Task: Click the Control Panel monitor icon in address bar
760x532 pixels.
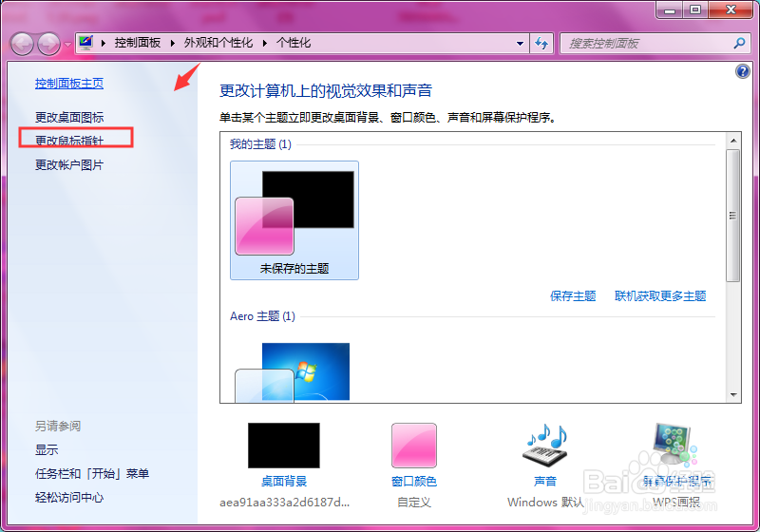Action: click(x=85, y=43)
